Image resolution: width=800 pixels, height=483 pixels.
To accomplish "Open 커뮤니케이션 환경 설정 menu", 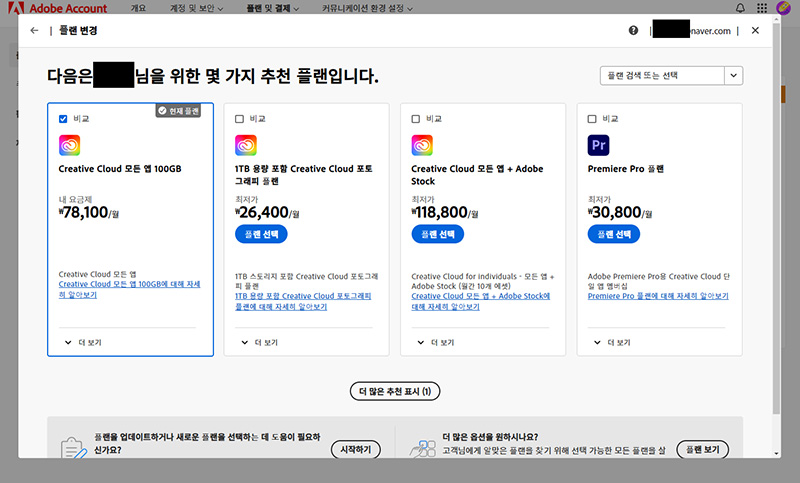I will pyautogui.click(x=367, y=9).
